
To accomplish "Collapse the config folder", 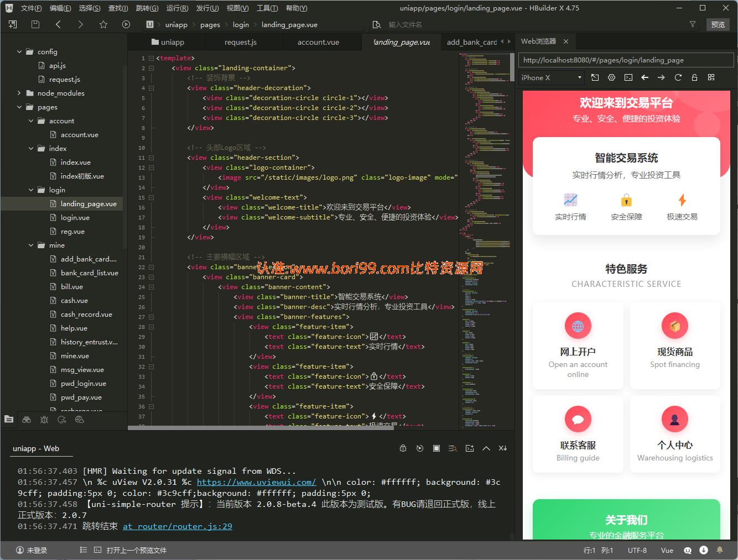I will pos(19,51).
